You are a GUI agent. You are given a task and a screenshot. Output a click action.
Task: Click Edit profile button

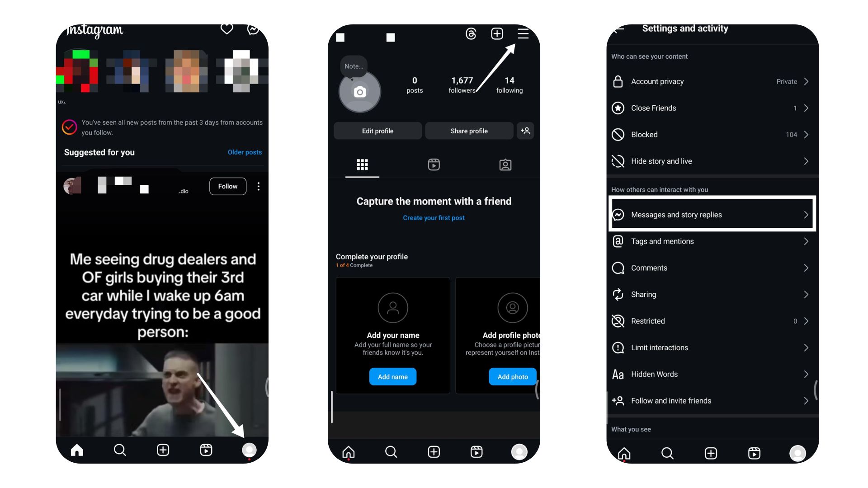coord(377,131)
